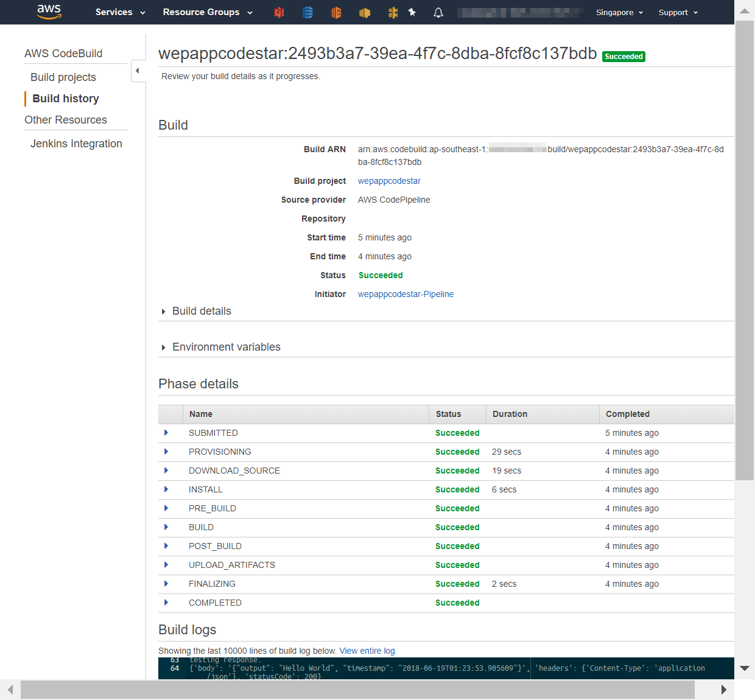The height and width of the screenshot is (700, 755).
Task: Open the wepappcodestar-Pipeline initiator link
Action: tap(406, 294)
